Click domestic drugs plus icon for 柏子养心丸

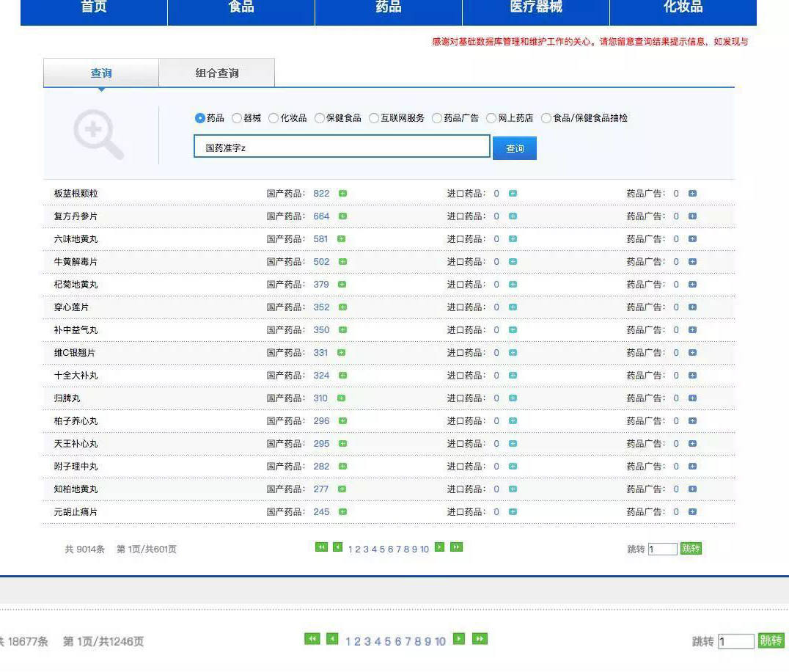pyautogui.click(x=342, y=421)
